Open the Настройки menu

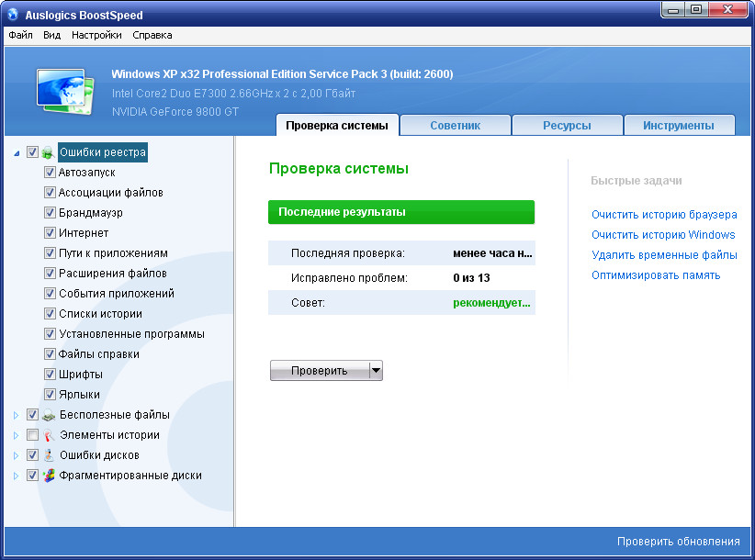tap(96, 35)
